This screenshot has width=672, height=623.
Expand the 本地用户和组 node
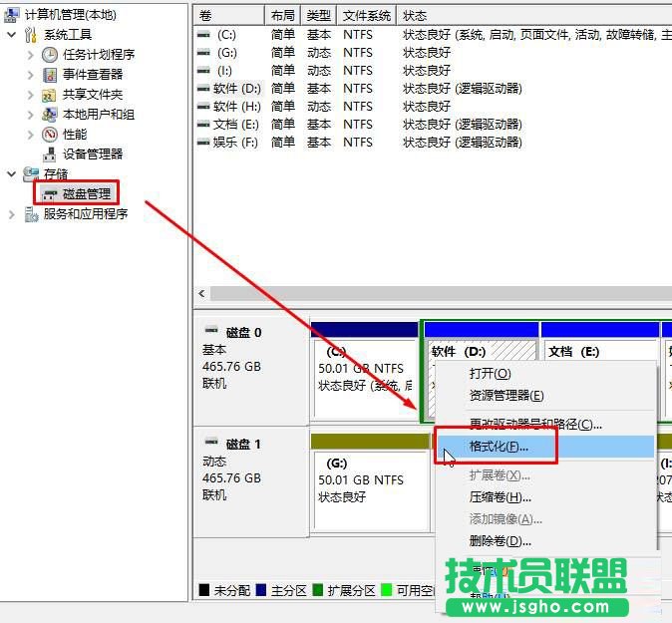coord(31,115)
